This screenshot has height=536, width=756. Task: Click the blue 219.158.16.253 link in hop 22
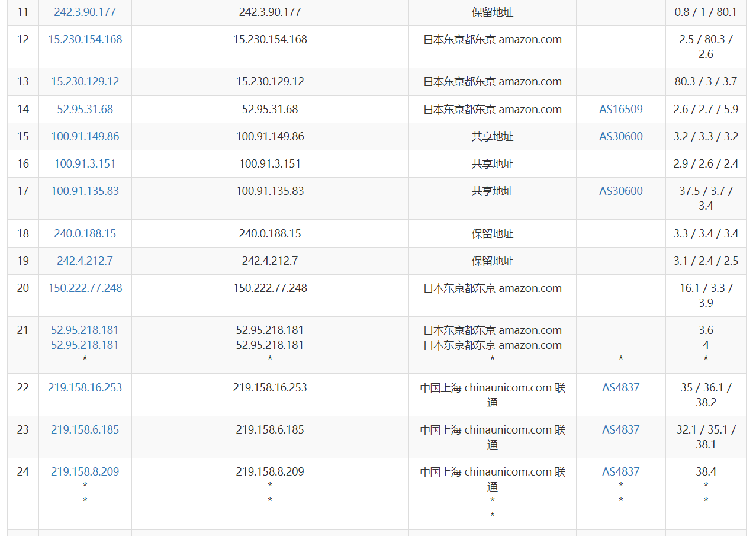coord(85,387)
